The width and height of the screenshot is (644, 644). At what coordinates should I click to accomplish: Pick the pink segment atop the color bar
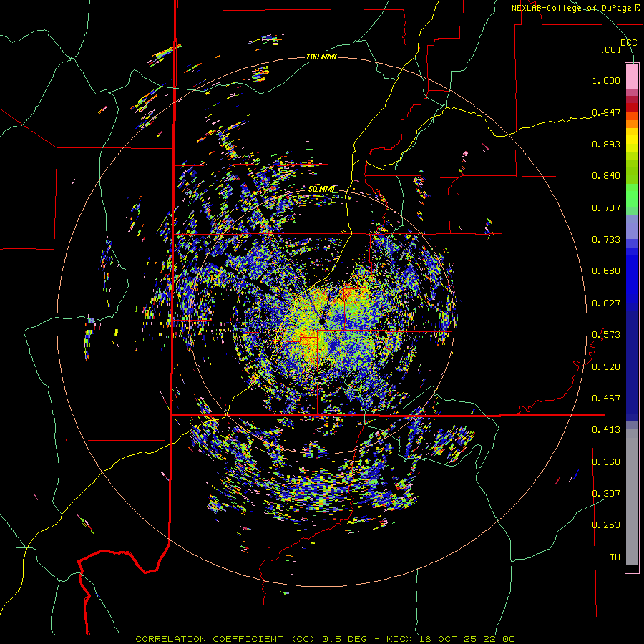[x=632, y=77]
